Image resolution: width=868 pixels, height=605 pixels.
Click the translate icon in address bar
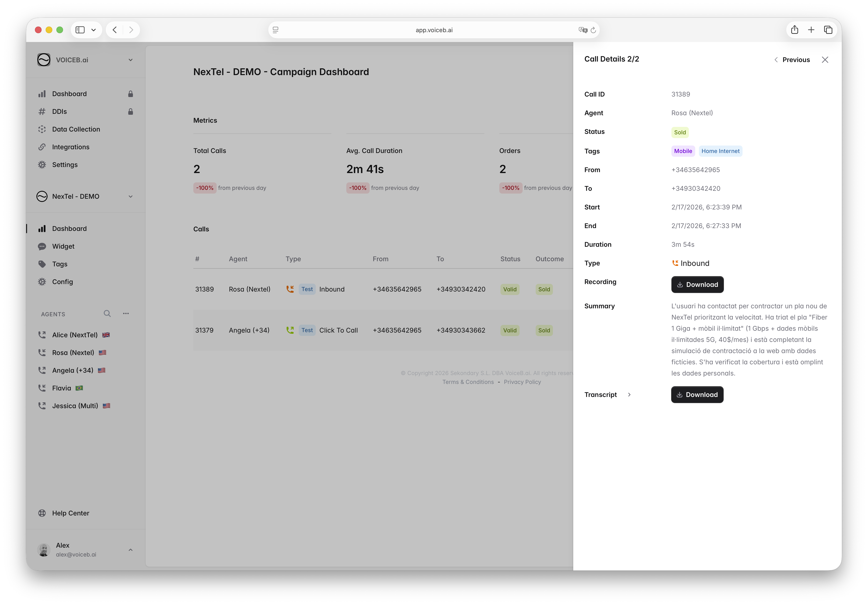[x=583, y=30]
